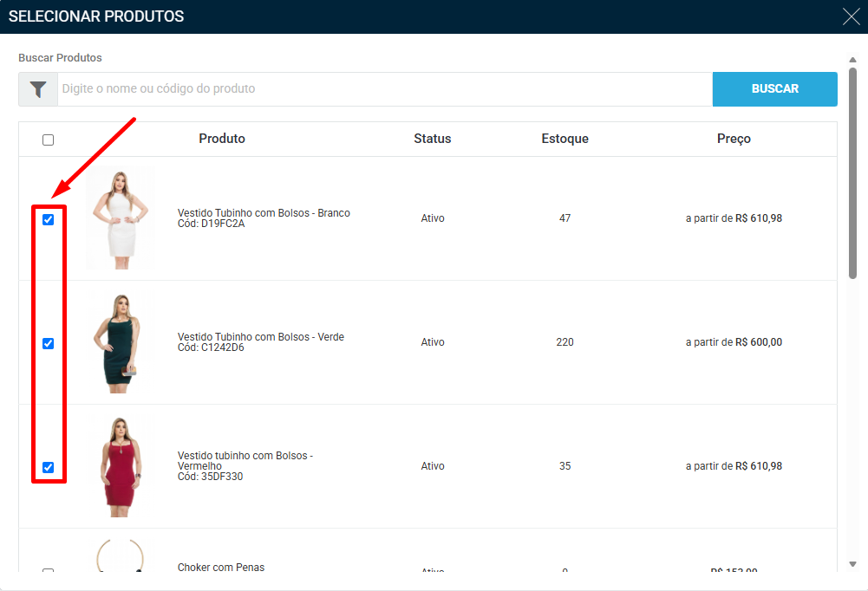Click the BUSCAR button
Viewport: 868px width, 591px height.
(774, 89)
